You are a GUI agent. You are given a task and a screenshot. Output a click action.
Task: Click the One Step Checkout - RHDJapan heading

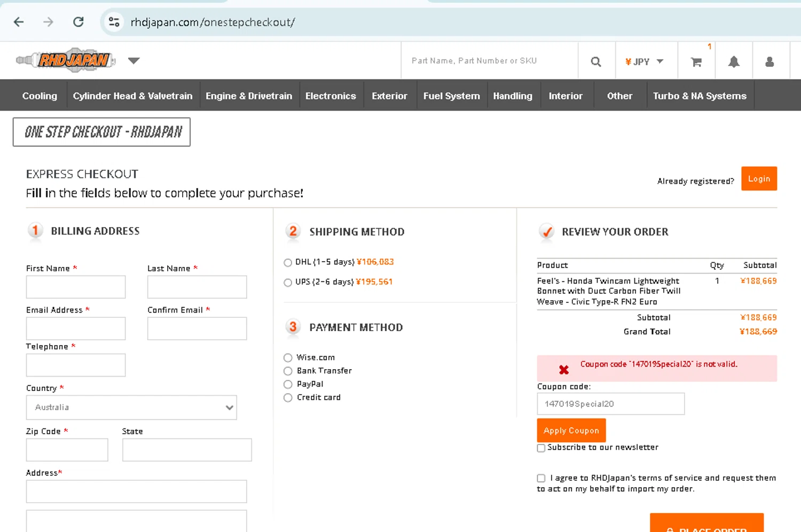(101, 132)
